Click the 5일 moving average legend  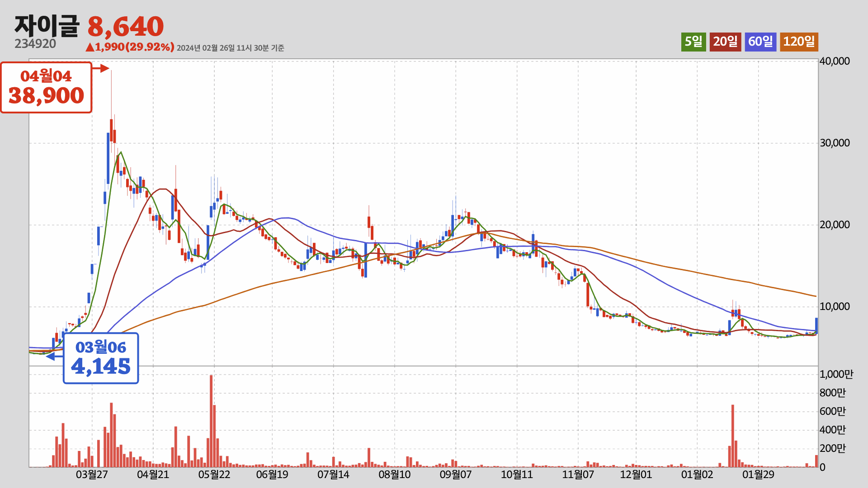click(693, 42)
